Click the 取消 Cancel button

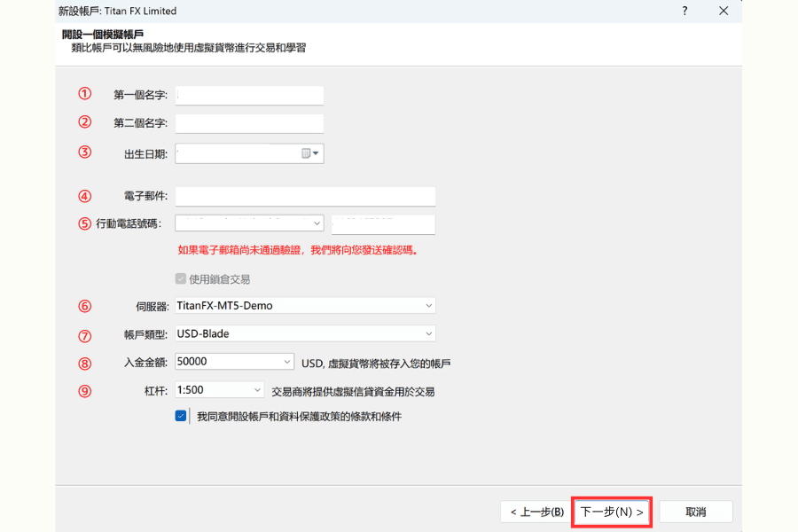(696, 512)
